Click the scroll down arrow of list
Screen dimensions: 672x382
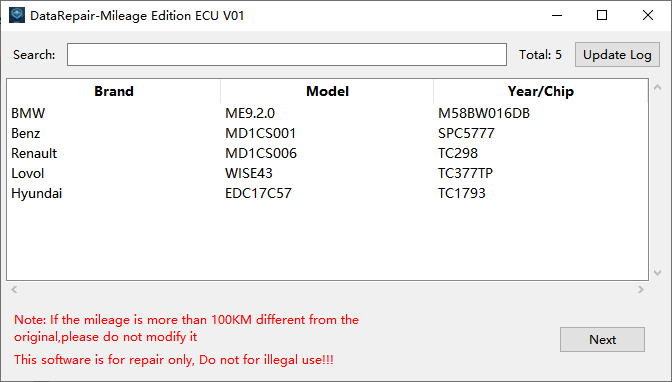pos(657,273)
